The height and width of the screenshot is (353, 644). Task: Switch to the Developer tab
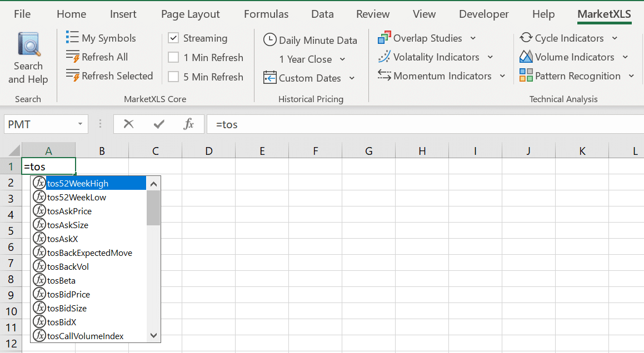tap(484, 14)
